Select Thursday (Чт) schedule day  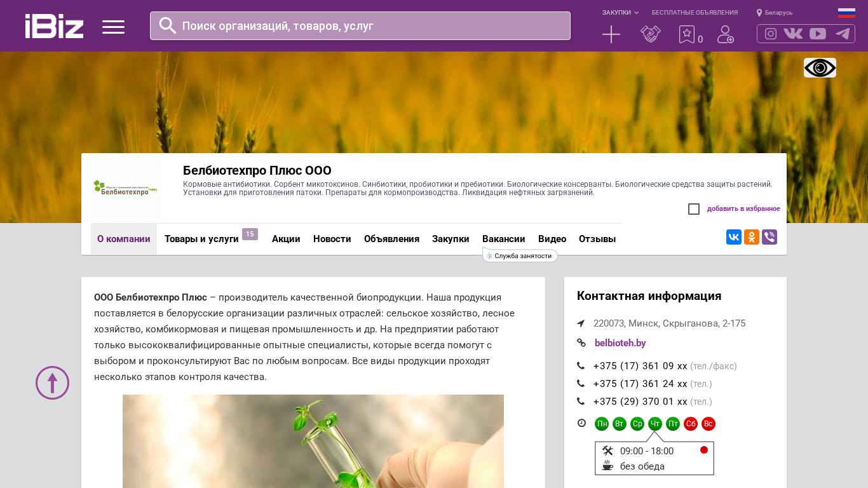[655, 424]
